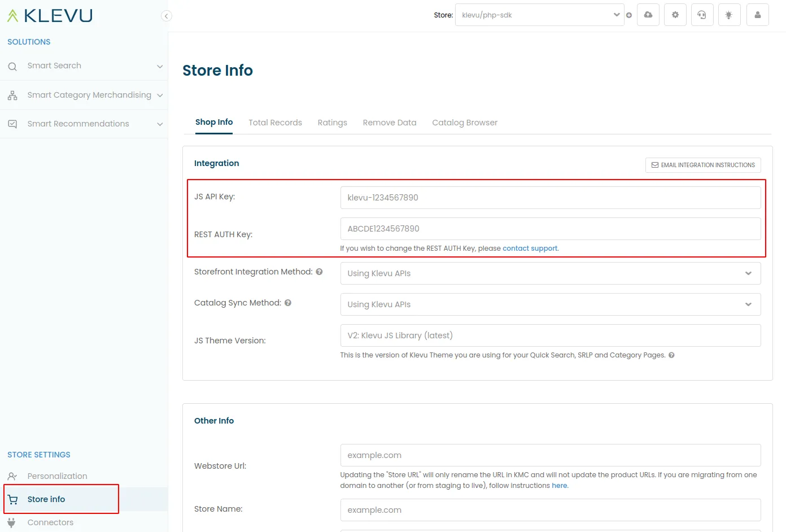Follow the contact support link
Viewport: 786px width, 532px height.
(530, 248)
